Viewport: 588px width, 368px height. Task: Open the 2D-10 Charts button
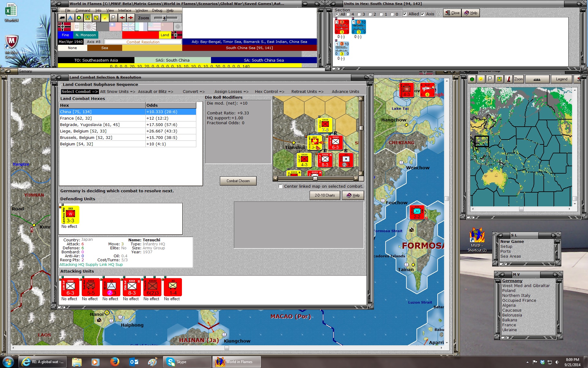[x=325, y=195]
